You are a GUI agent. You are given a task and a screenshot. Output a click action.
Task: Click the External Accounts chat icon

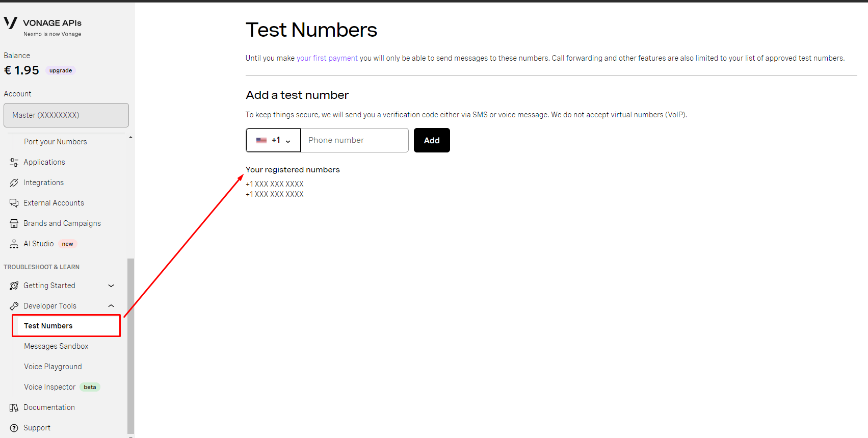click(14, 202)
